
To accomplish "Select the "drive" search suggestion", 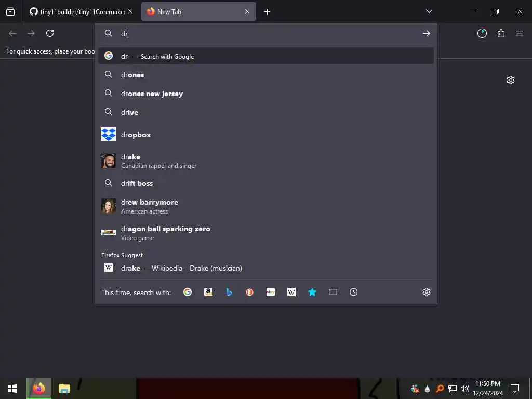I will (266, 112).
